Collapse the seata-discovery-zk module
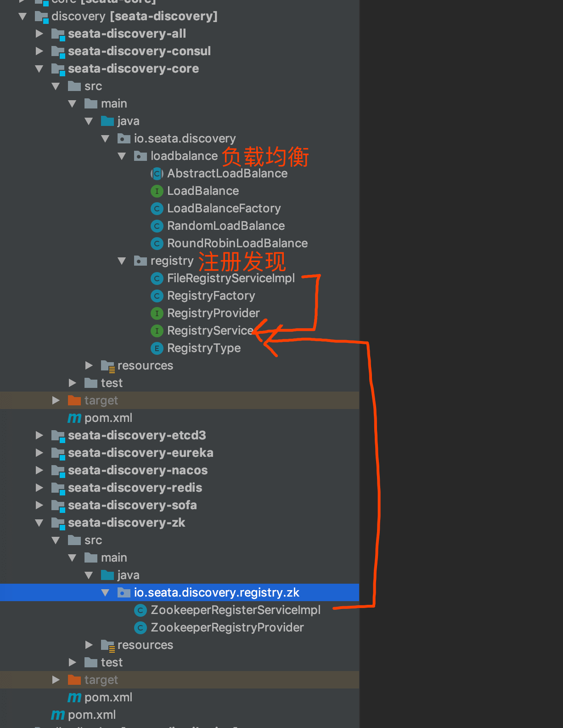Image resolution: width=563 pixels, height=728 pixels. (x=39, y=523)
